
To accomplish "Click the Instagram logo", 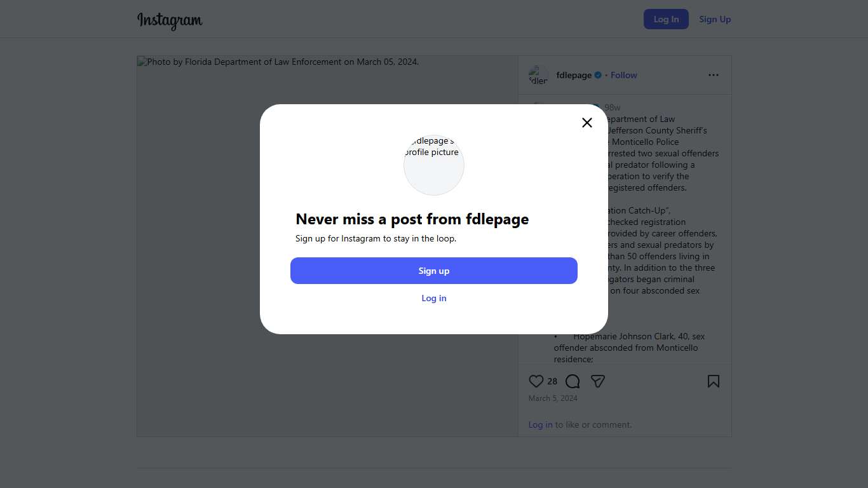I will pyautogui.click(x=170, y=20).
